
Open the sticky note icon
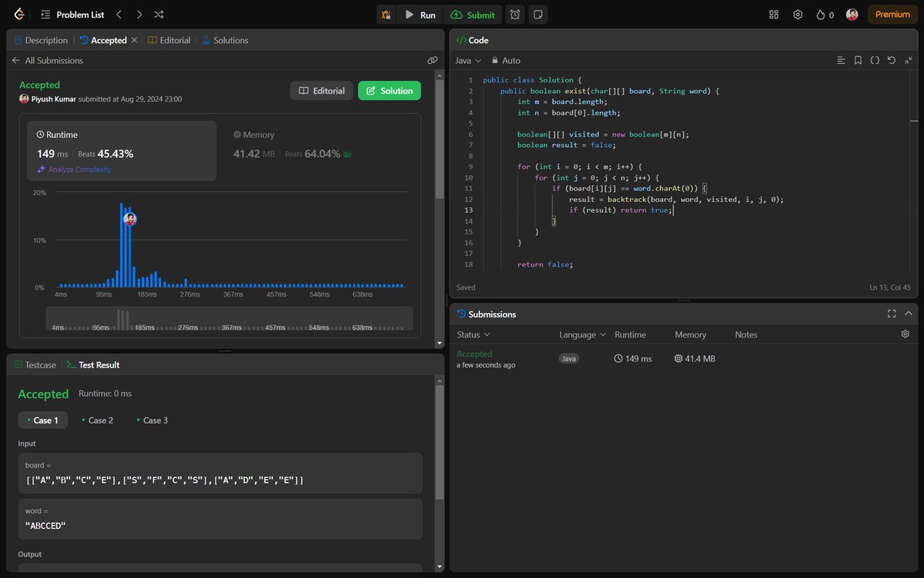538,15
